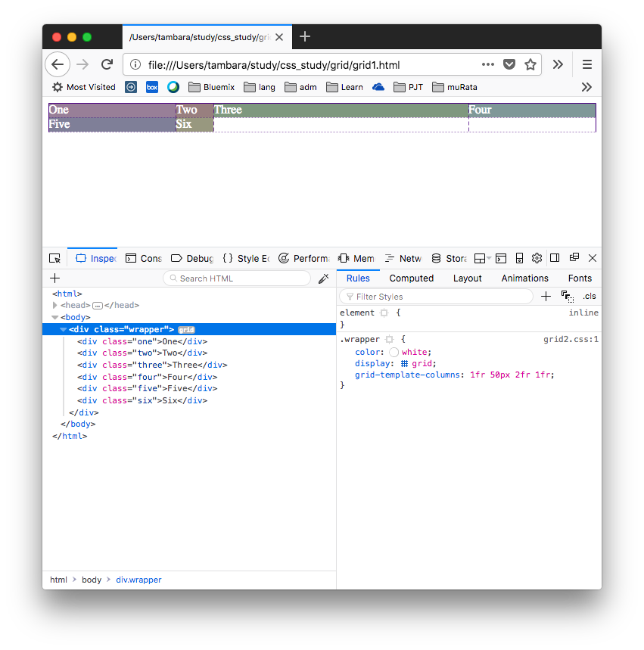Viewport: 644px width, 650px height.
Task: Show site information icon in address bar
Action: point(135,64)
